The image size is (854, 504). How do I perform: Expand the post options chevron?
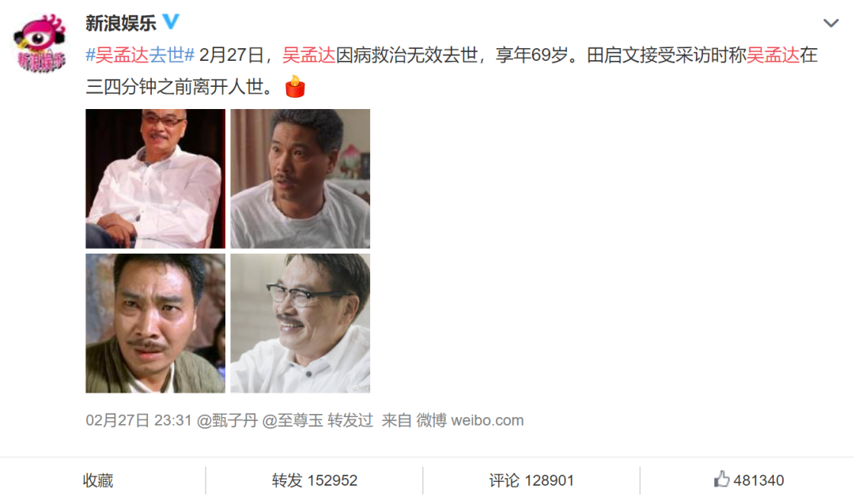pos(830,23)
